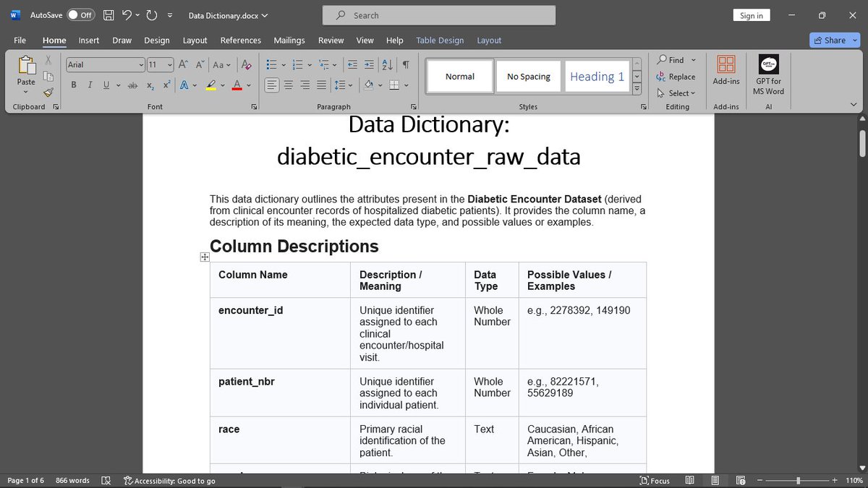Switch to the Insert tab

click(x=89, y=40)
